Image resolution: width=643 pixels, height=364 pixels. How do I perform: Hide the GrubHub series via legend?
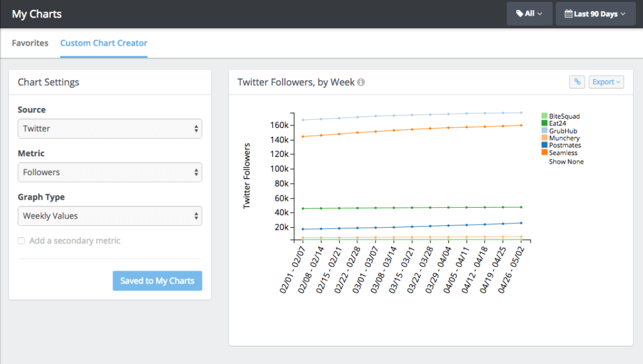[x=544, y=131]
